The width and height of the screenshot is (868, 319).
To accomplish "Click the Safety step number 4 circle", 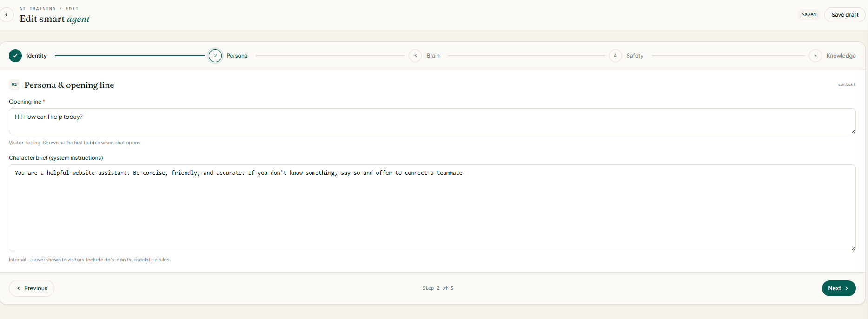I will (615, 56).
